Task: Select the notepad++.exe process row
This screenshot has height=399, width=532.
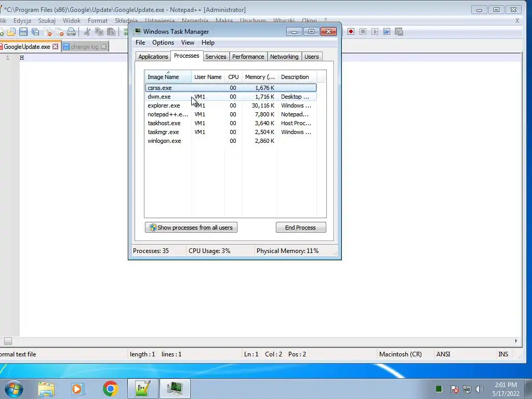Action: (x=231, y=114)
